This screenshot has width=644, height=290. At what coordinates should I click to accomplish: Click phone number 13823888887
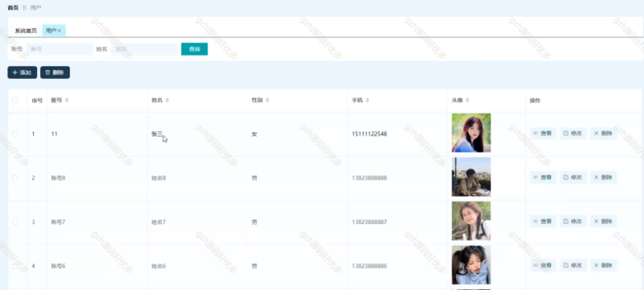point(369,222)
